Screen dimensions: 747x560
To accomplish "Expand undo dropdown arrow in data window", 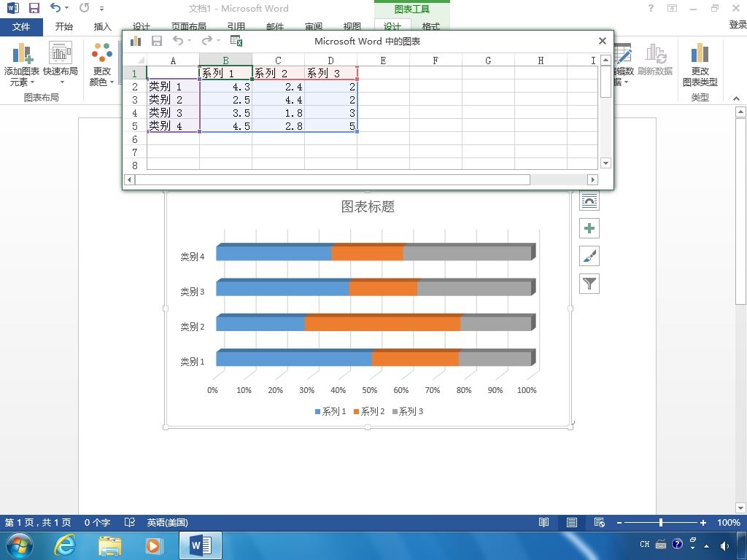I will click(189, 41).
